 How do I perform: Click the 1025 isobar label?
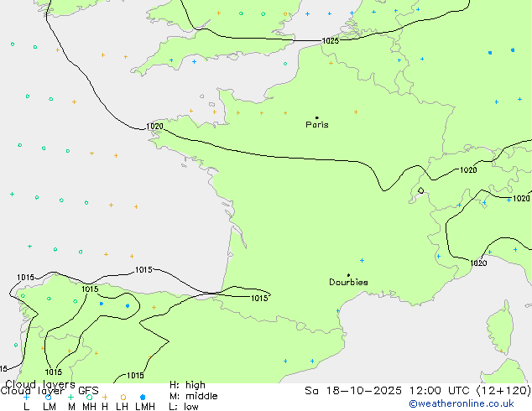[330, 41]
